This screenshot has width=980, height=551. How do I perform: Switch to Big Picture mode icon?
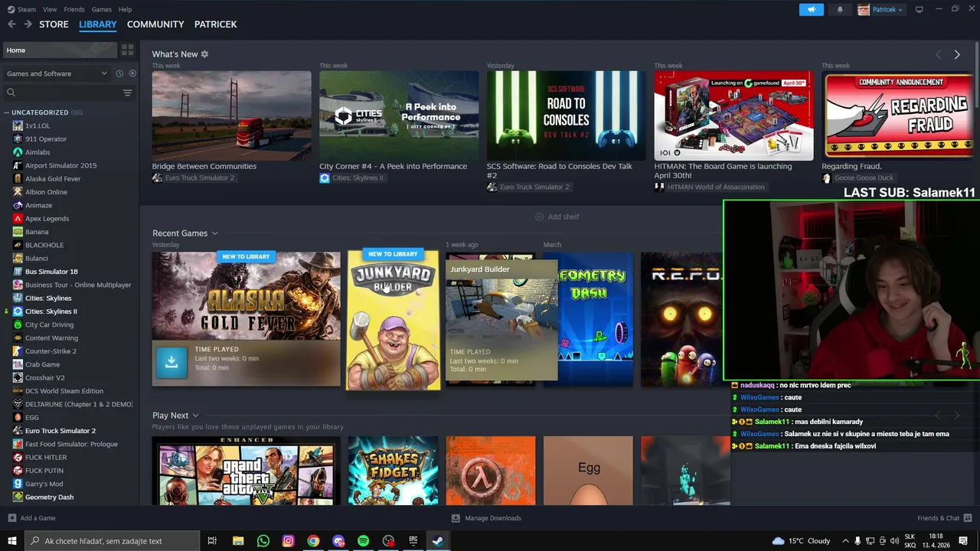919,9
